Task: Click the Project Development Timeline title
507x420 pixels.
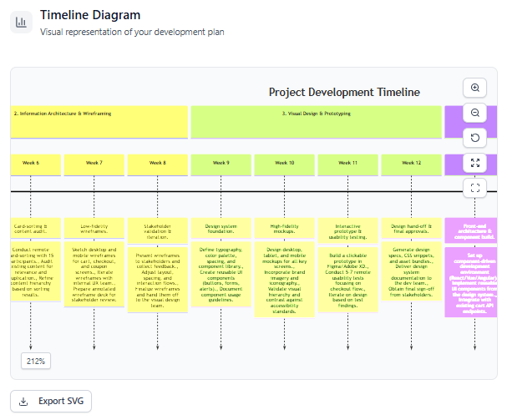Action: pos(344,92)
